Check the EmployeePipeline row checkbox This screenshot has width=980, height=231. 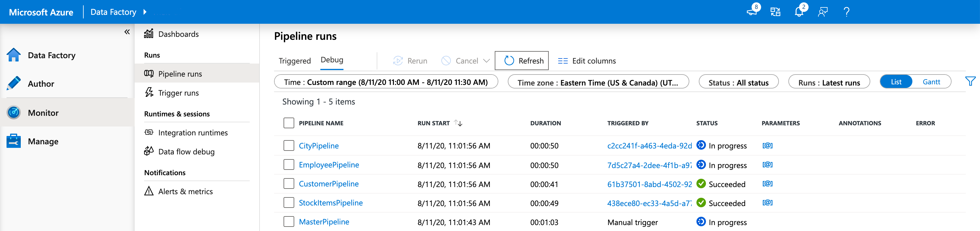click(x=289, y=164)
